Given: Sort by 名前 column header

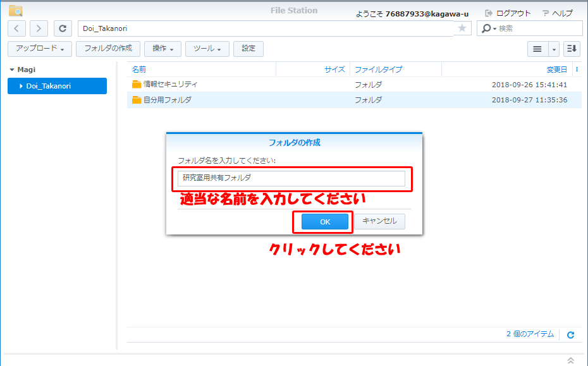Looking at the screenshot, I should 139,70.
